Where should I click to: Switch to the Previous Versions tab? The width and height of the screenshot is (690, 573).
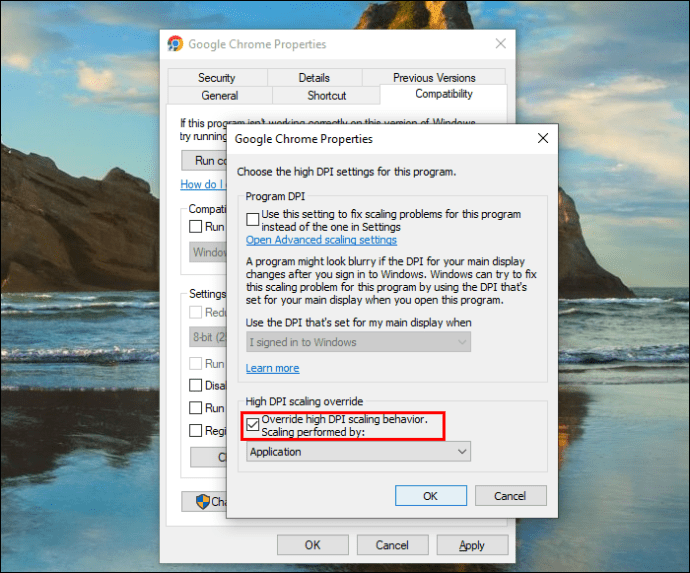pos(434,77)
